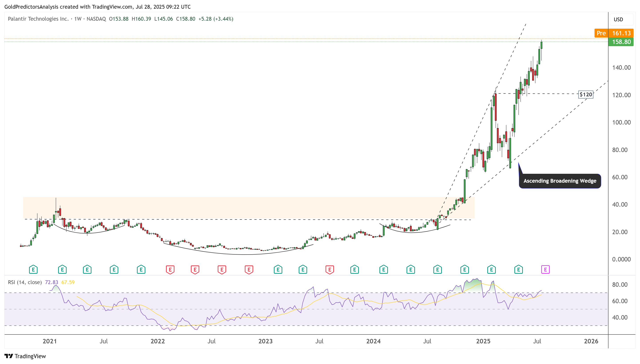Click the yellow RSI average value 67.59
Viewport: 640px width, 364px height.
68,282
